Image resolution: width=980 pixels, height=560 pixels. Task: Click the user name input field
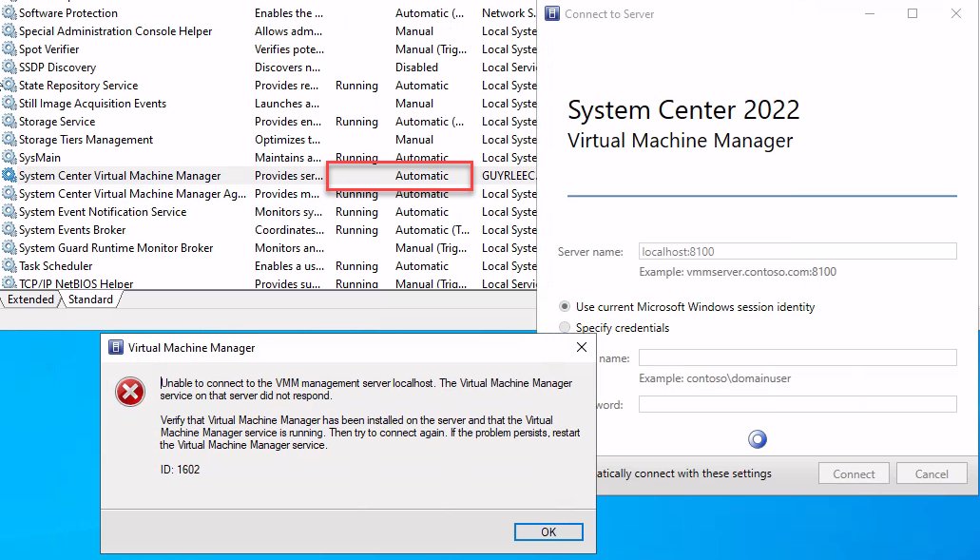(x=797, y=357)
